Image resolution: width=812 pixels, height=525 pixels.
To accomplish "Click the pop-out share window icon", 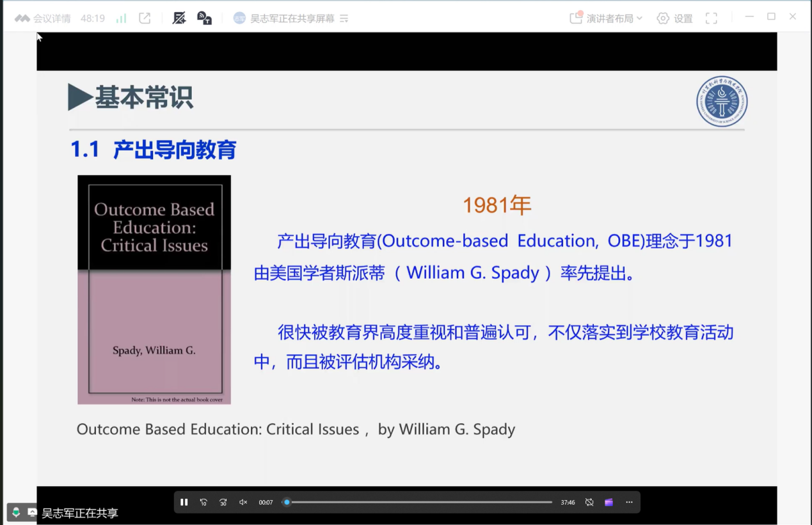I will tap(145, 19).
